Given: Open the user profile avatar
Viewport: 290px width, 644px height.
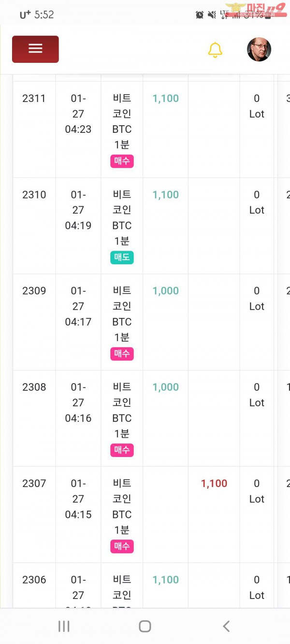Looking at the screenshot, I should click(x=259, y=50).
